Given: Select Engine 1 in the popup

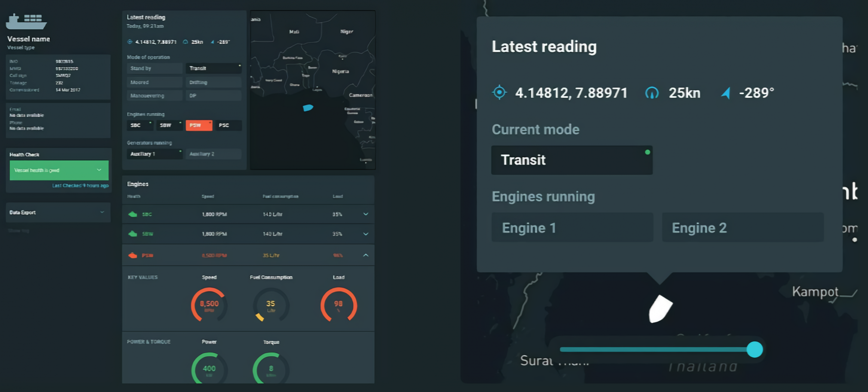Looking at the screenshot, I should (x=572, y=228).
